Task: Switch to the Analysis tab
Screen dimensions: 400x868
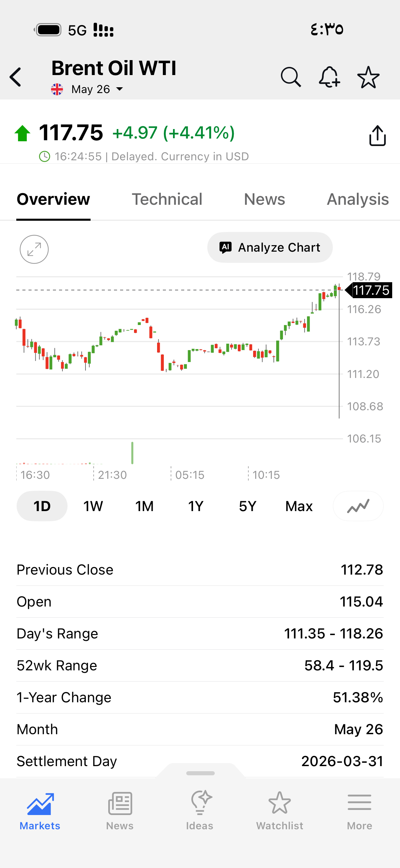Action: [358, 199]
